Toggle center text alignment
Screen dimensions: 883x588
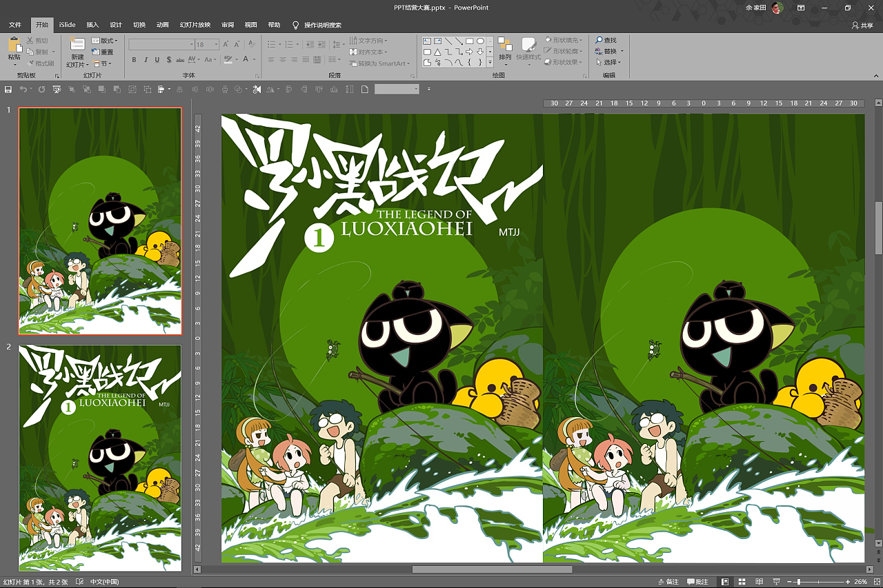[x=283, y=60]
